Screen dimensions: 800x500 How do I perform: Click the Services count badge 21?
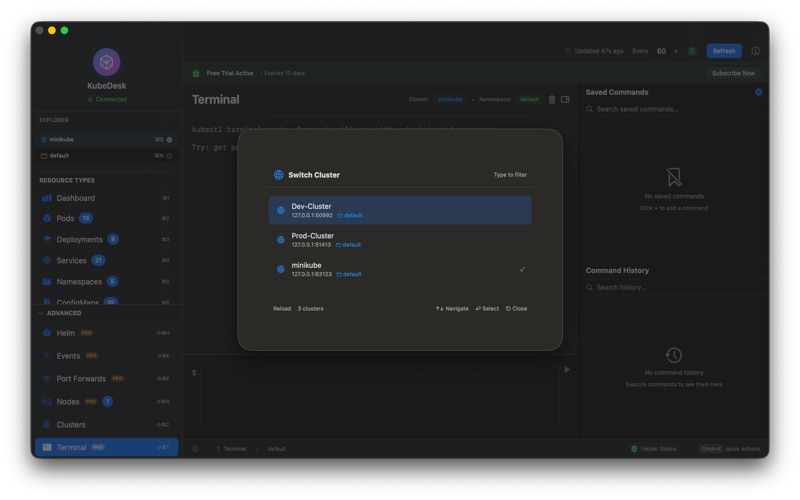(x=98, y=261)
